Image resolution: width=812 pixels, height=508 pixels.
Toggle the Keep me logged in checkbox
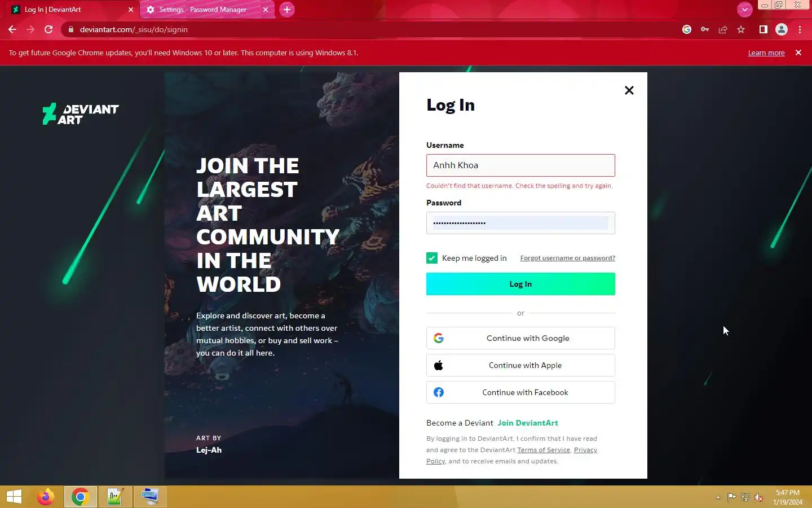432,258
